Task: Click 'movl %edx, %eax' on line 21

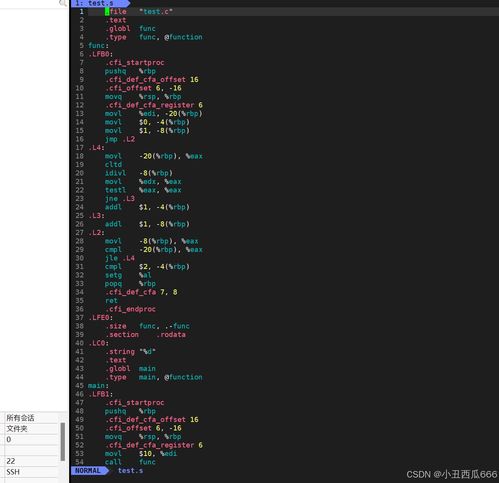Action: pos(143,182)
